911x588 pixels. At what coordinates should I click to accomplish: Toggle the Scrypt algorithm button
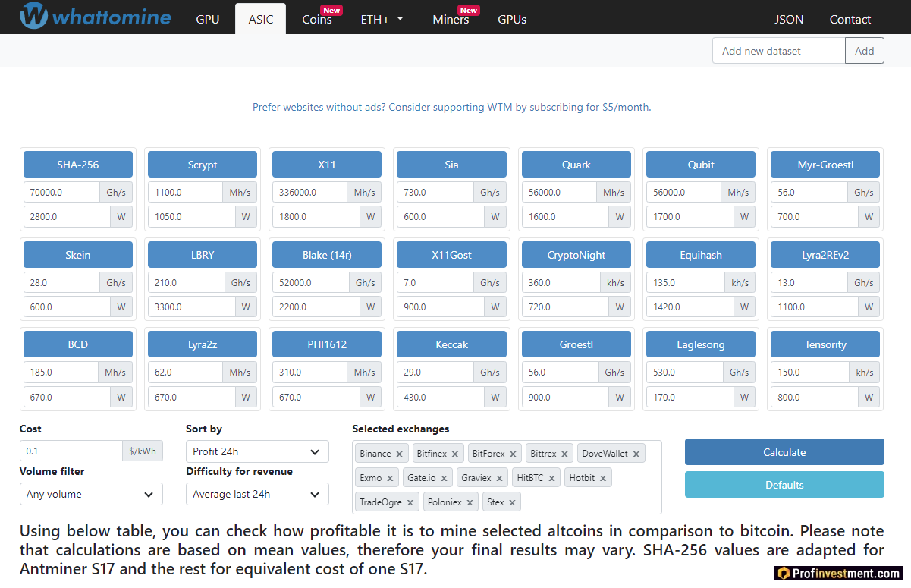click(203, 165)
